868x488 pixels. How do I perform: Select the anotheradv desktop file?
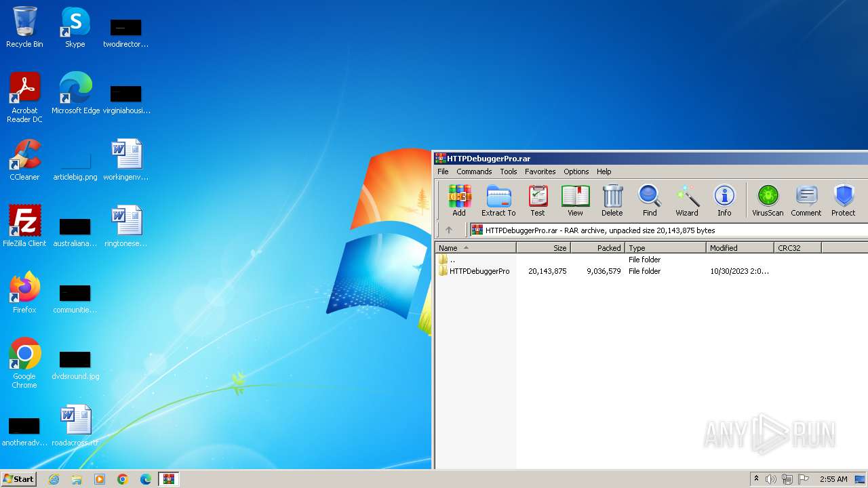click(24, 431)
